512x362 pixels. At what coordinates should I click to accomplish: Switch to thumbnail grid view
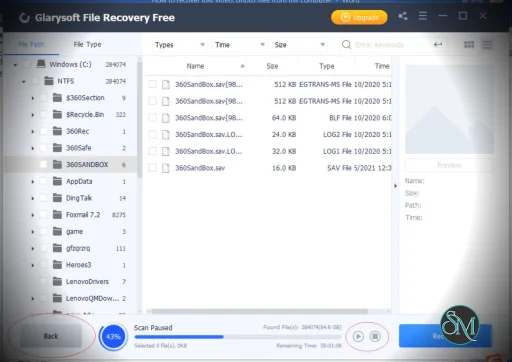click(x=469, y=45)
